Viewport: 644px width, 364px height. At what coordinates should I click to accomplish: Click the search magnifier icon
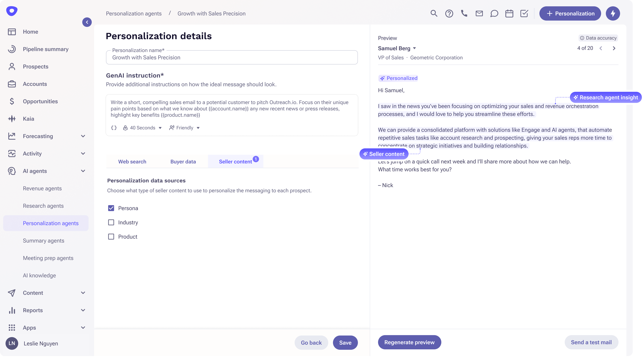[434, 13]
